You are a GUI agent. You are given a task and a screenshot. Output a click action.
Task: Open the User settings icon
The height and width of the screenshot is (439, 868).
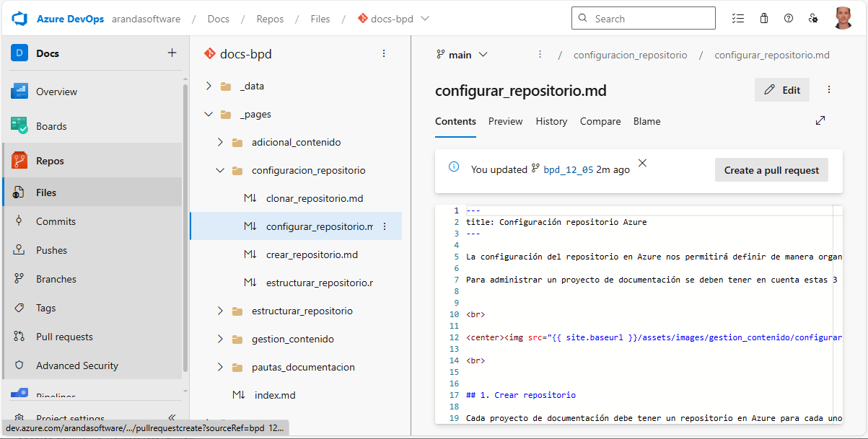coord(813,19)
